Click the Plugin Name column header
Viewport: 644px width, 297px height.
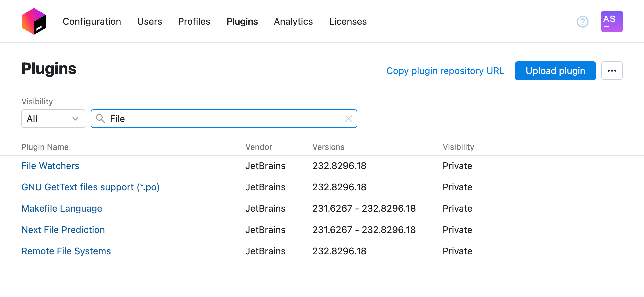point(45,147)
